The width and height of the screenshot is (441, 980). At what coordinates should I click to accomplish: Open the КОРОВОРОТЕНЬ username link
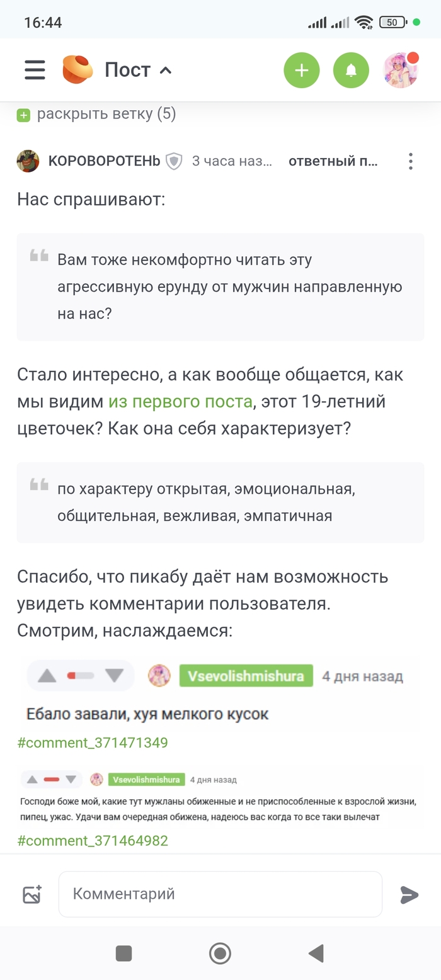[x=104, y=161]
